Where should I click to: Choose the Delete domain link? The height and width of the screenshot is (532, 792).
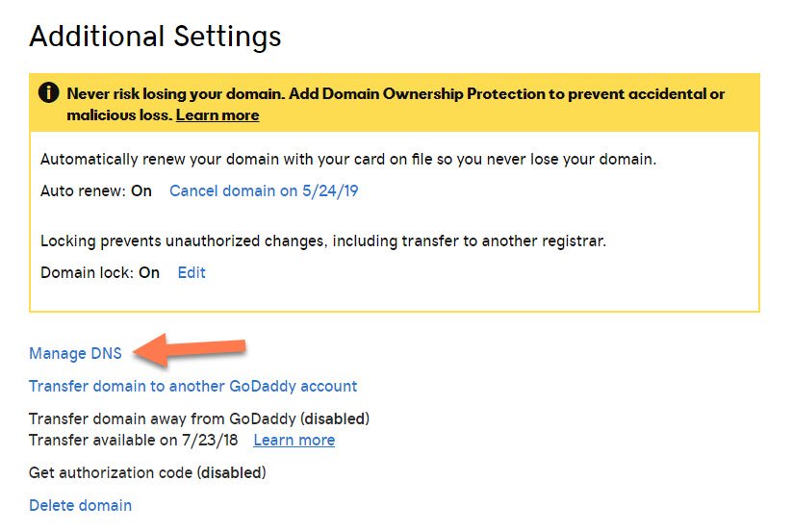(80, 505)
